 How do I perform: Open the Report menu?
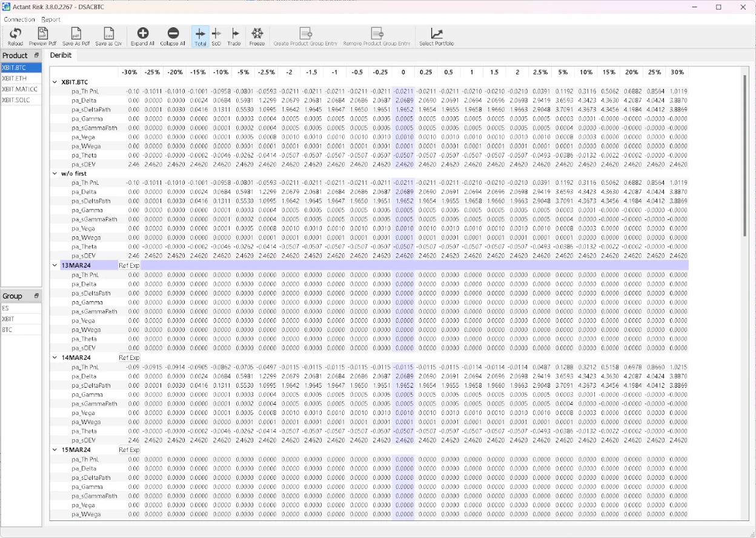tap(51, 19)
